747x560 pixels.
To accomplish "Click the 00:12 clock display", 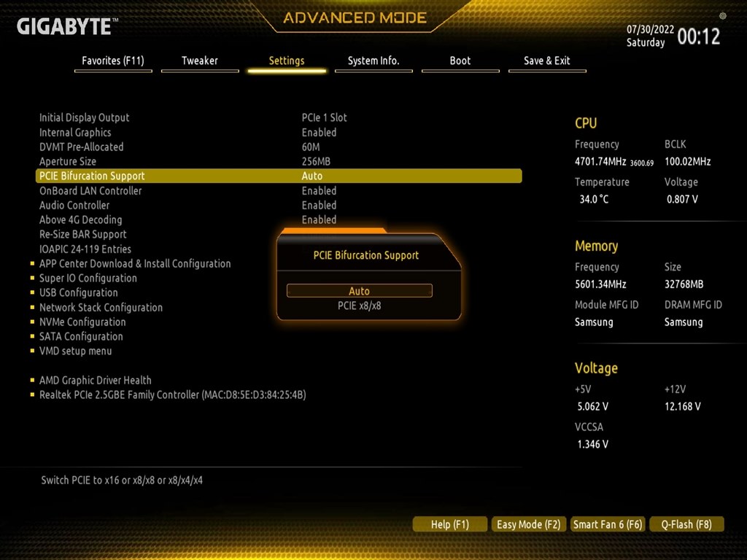I will 698,36.
